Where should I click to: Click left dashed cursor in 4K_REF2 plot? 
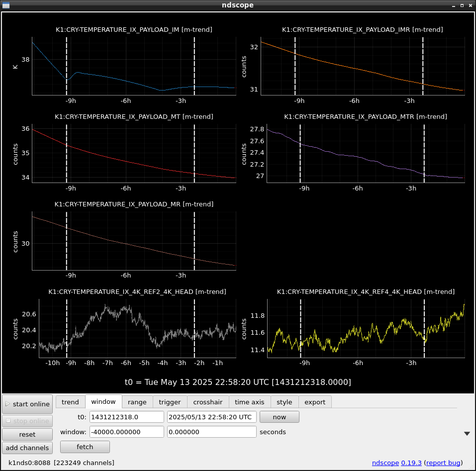click(x=67, y=328)
